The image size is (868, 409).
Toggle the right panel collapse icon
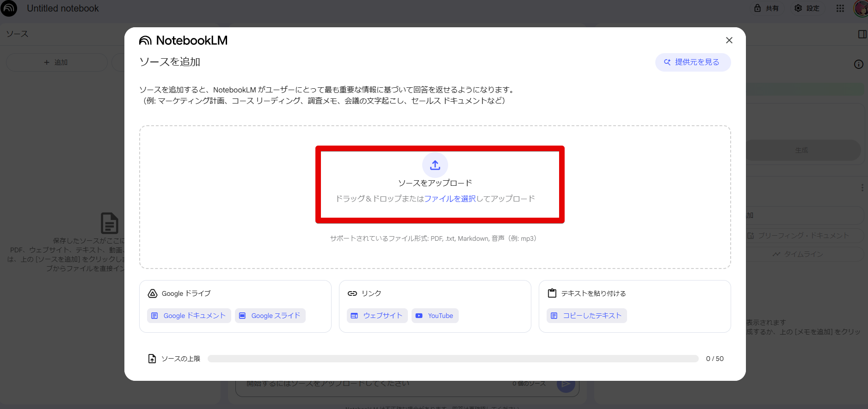click(862, 34)
